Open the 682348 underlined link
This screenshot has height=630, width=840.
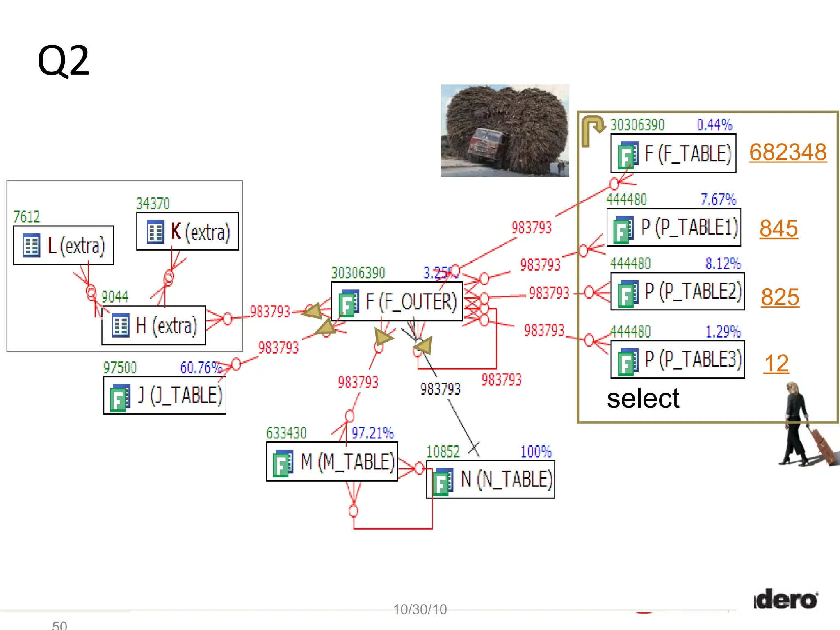coord(787,153)
